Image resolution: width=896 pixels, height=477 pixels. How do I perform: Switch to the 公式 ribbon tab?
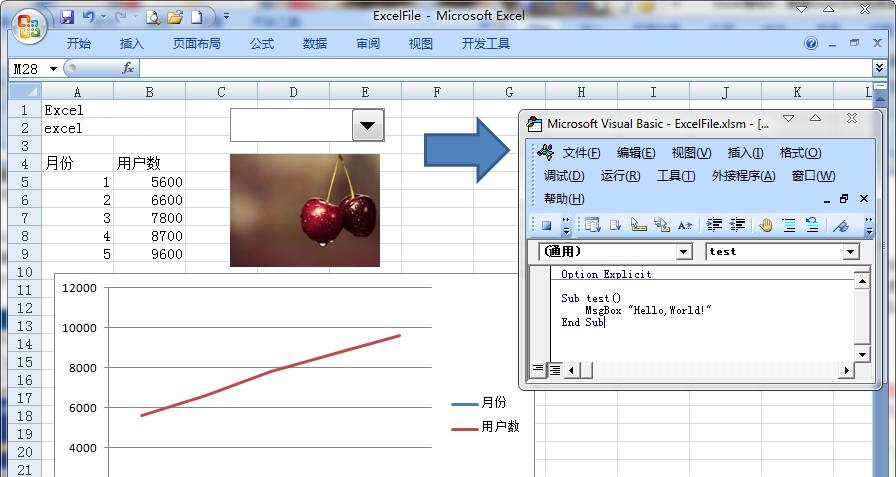[262, 43]
